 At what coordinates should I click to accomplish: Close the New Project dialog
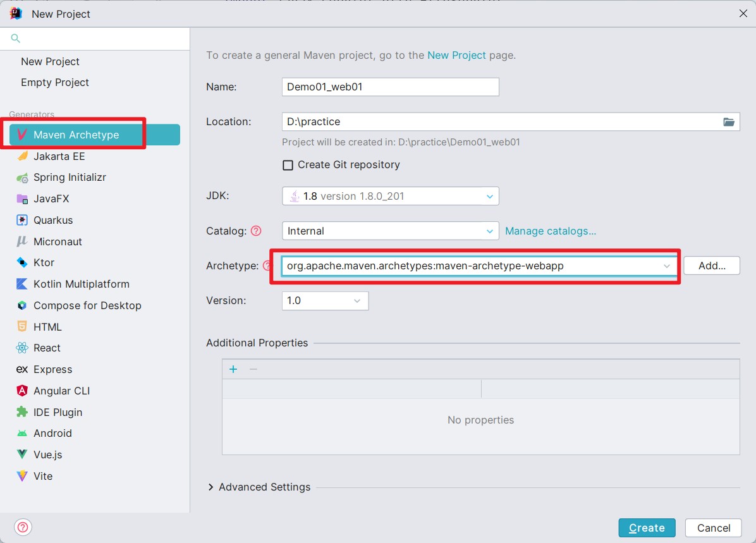point(743,13)
